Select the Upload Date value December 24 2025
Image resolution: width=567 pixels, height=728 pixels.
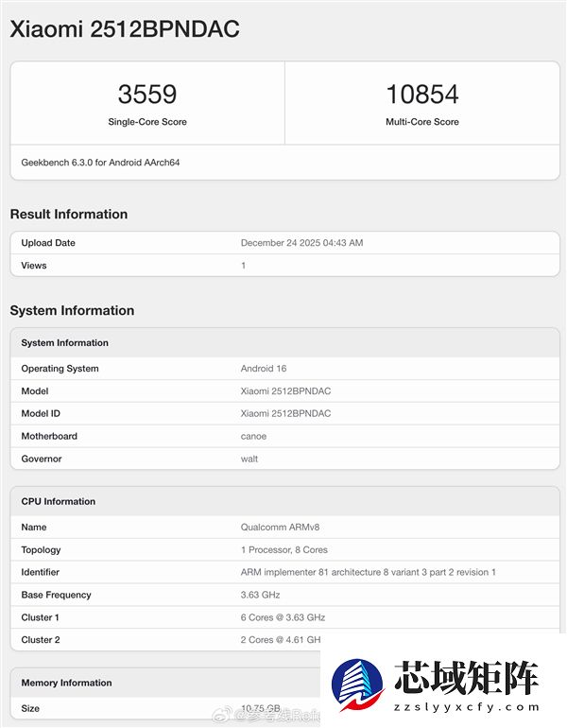pos(301,243)
